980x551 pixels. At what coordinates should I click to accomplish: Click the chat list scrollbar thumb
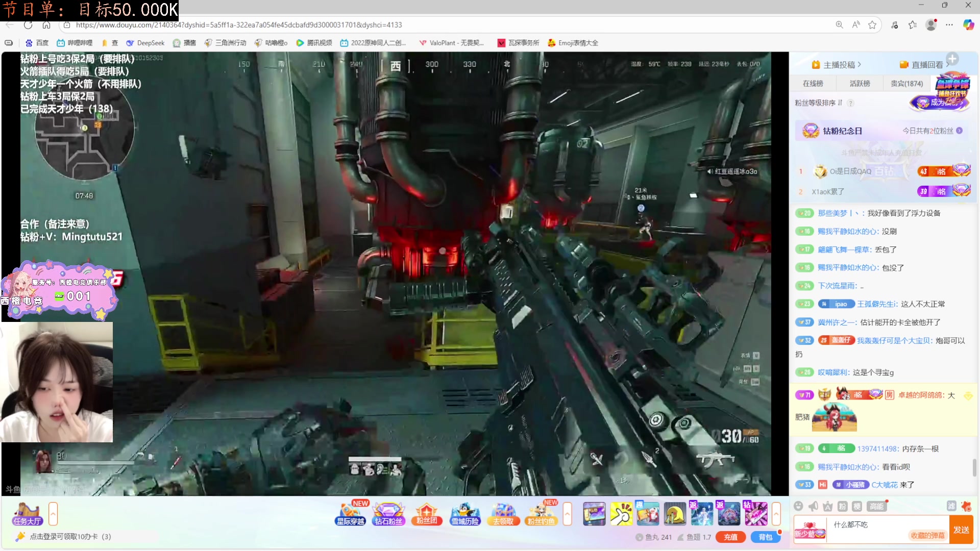pos(974,467)
